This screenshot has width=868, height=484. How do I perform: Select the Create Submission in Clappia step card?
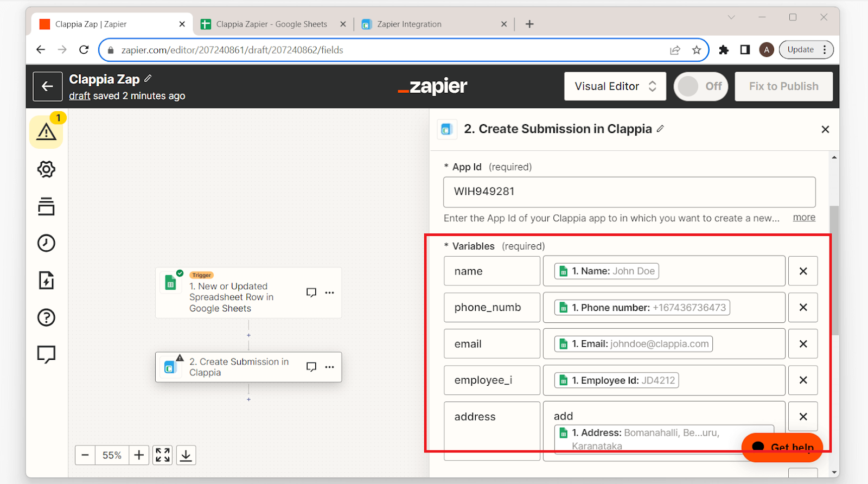tap(248, 367)
